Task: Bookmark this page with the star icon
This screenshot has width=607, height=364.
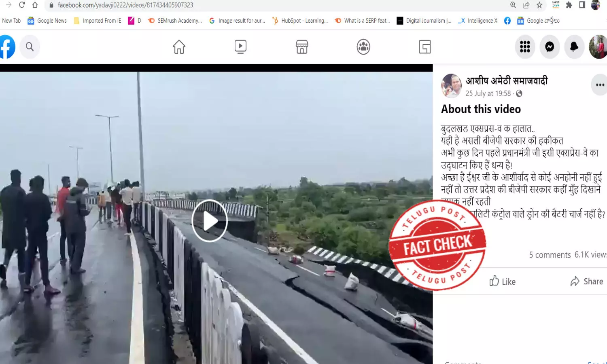Action: (x=539, y=5)
